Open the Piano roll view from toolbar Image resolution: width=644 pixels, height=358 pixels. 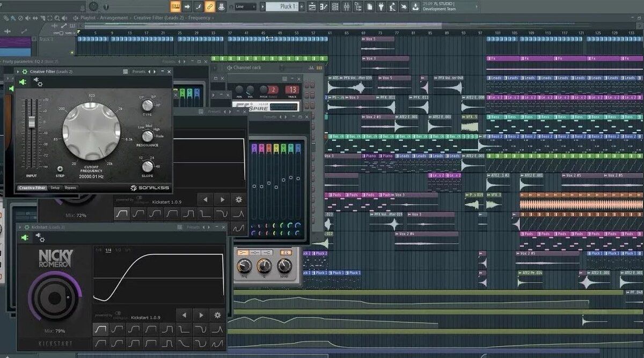(x=324, y=6)
